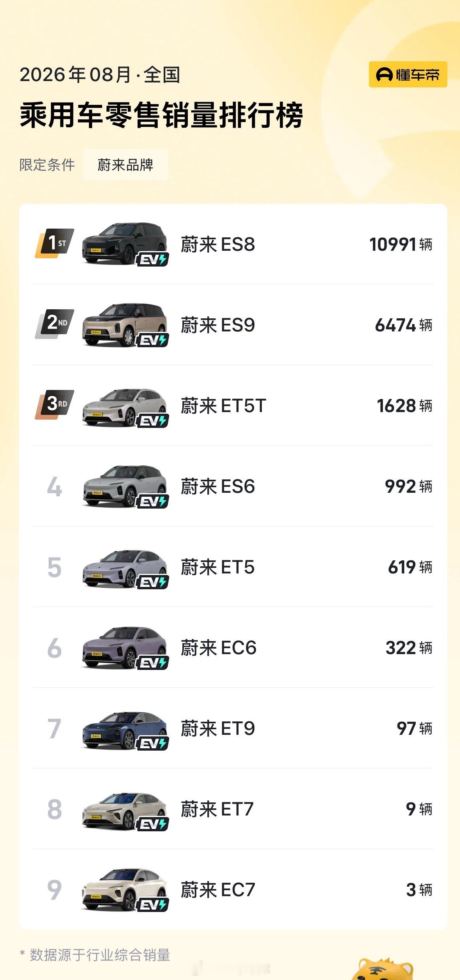Image resolution: width=460 pixels, height=980 pixels.
Task: Click the 2026年08月·全国 date header
Action: pyautogui.click(x=100, y=75)
